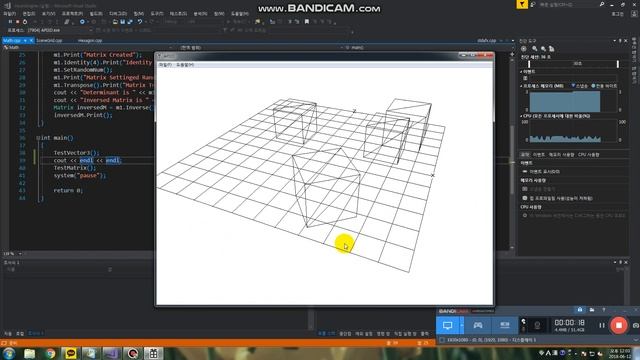Image resolution: width=640 pixels, height=360 pixels.
Task: Select the Memory Usage tab in diagnostics
Action: (562, 155)
